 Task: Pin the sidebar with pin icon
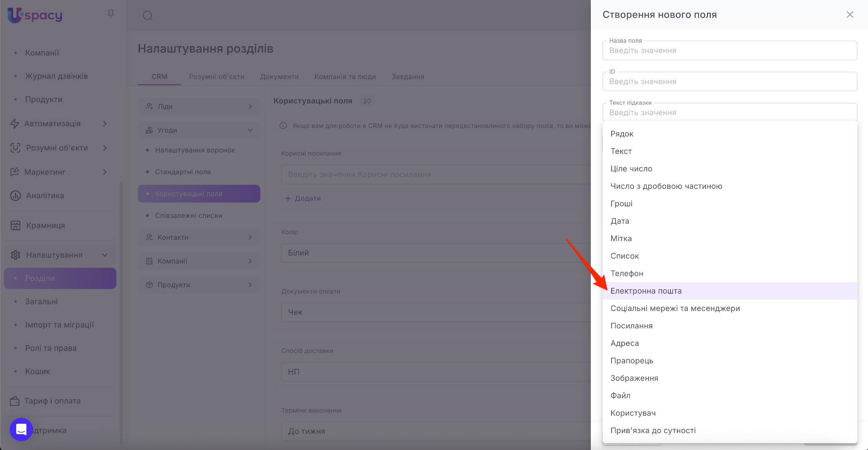point(111,14)
